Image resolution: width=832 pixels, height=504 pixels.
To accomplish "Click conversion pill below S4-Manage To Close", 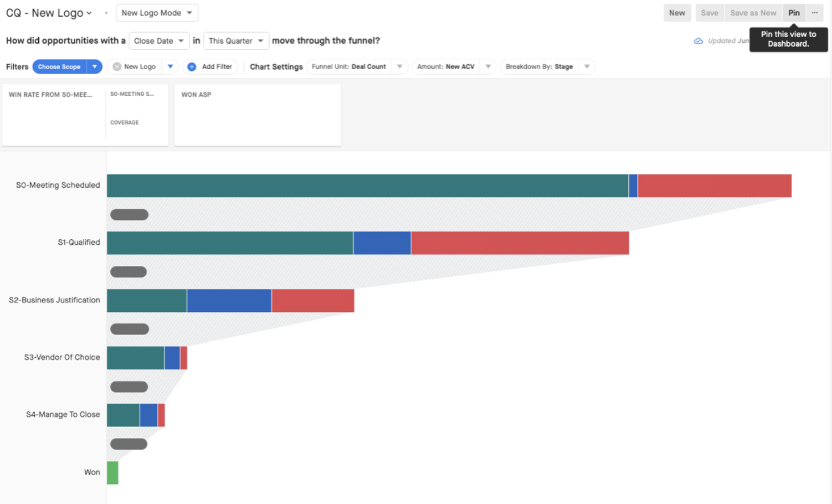I will [x=129, y=444].
